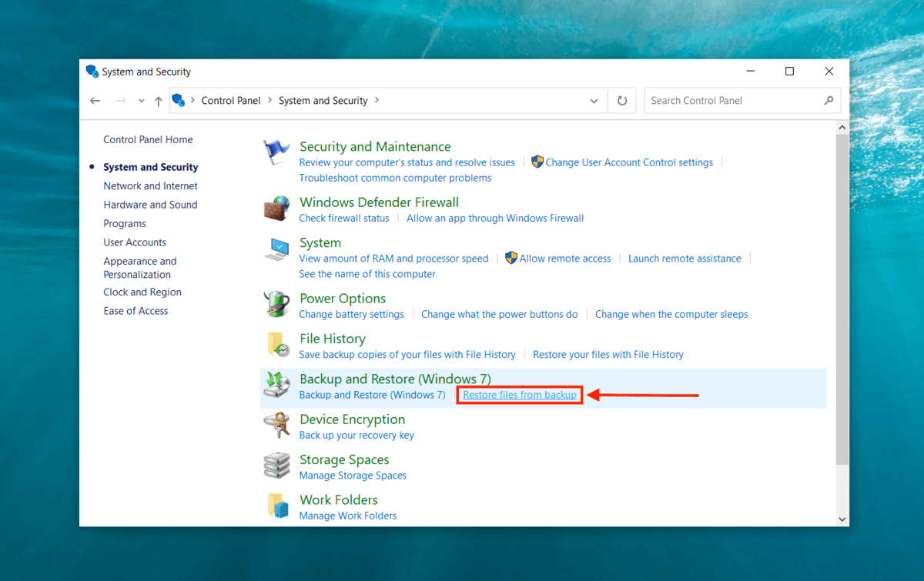Viewport: 924px width, 581px height.
Task: Click View amount of RAM and processor speed
Action: click(x=393, y=259)
